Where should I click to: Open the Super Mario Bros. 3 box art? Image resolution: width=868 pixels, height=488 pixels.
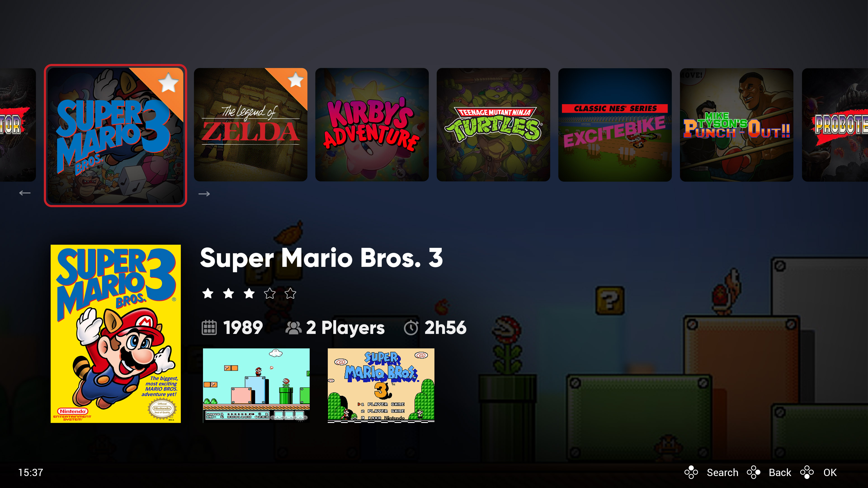click(x=116, y=334)
